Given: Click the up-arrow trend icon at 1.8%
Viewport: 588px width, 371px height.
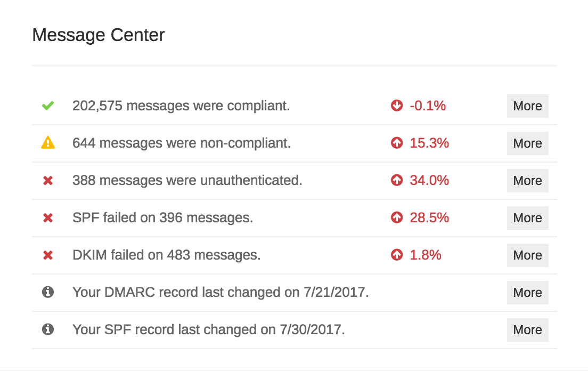Looking at the screenshot, I should point(397,255).
